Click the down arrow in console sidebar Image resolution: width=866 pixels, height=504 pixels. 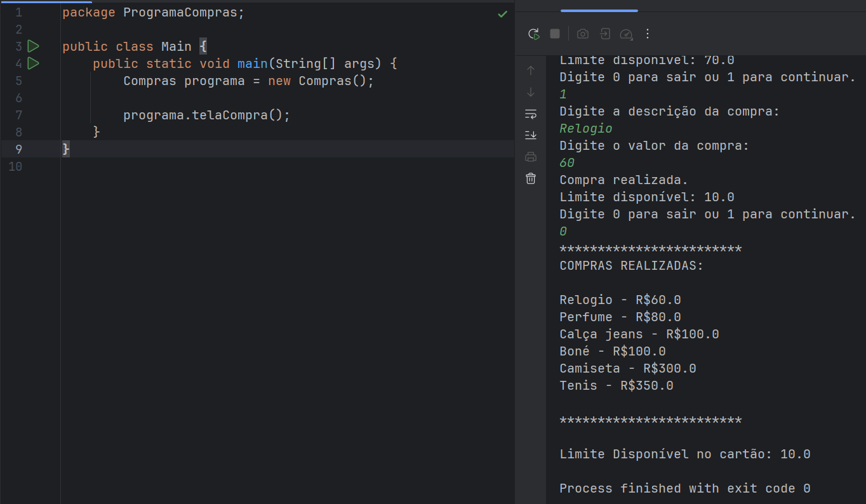click(x=531, y=92)
